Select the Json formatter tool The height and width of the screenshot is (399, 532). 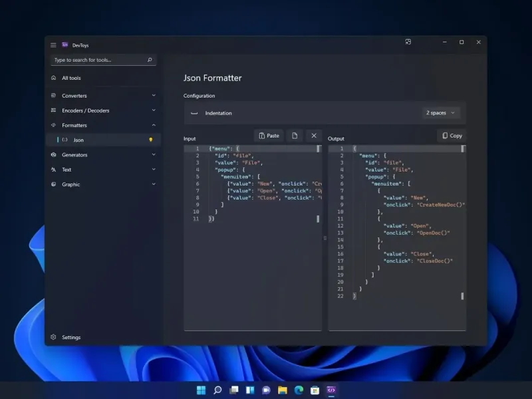pyautogui.click(x=103, y=140)
